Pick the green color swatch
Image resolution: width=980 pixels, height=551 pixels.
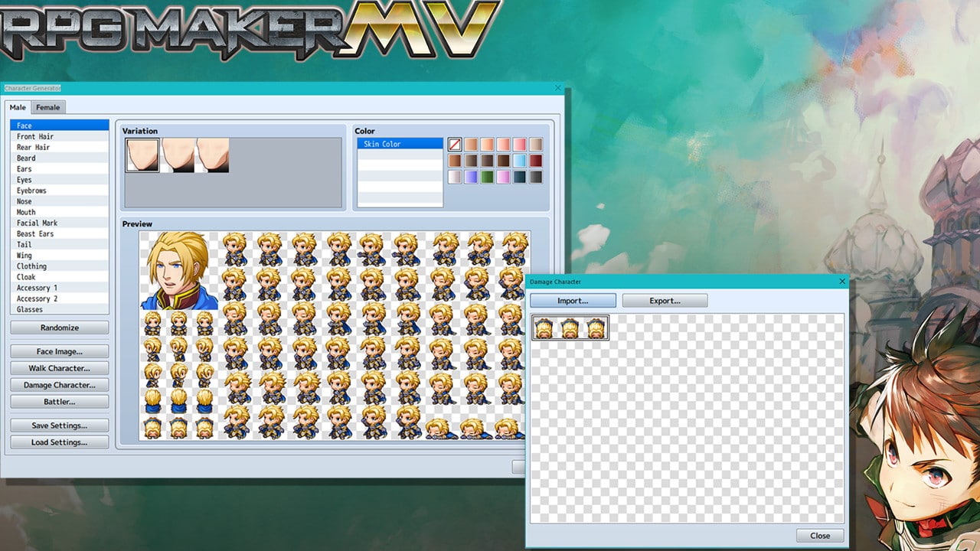(488, 177)
